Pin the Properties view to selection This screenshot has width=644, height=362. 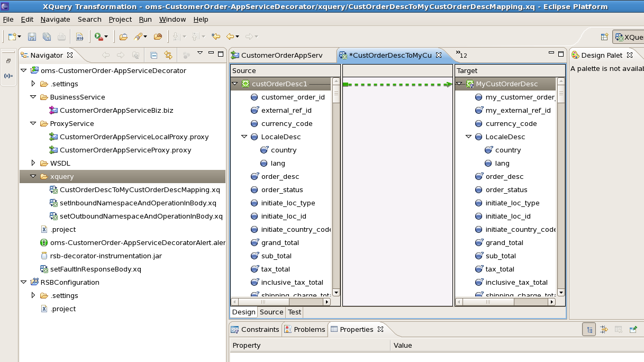coord(633,329)
